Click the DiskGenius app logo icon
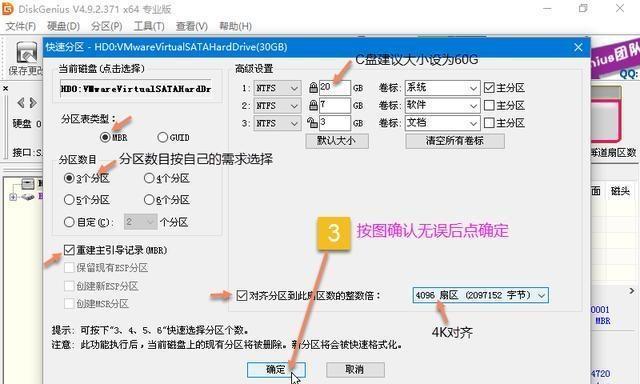The height and width of the screenshot is (384, 640). click(8, 9)
